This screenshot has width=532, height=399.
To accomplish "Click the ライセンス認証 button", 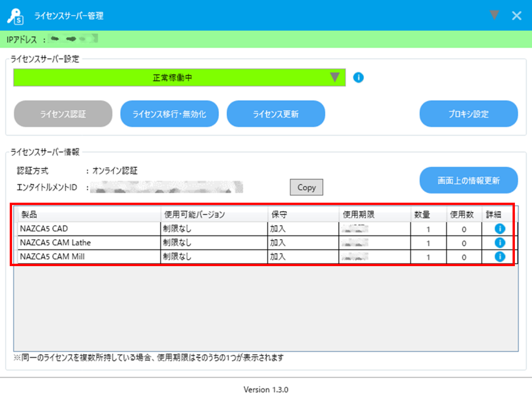I will [63, 114].
